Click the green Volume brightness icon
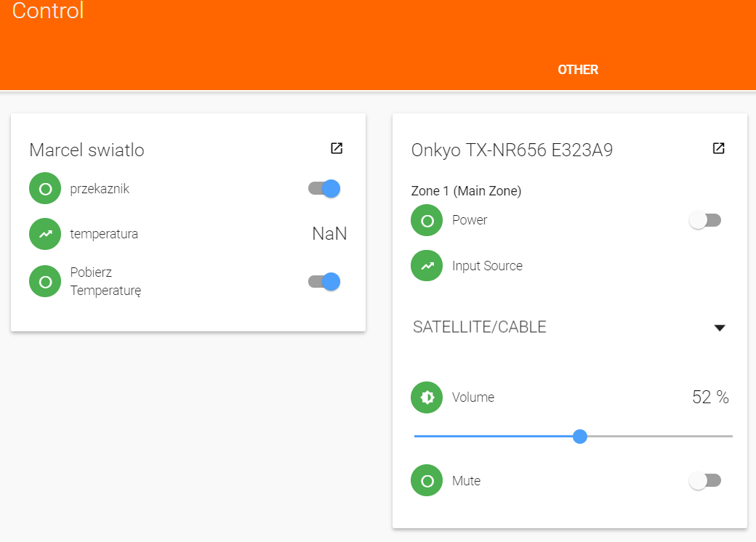Image resolution: width=756 pixels, height=542 pixels. (427, 397)
